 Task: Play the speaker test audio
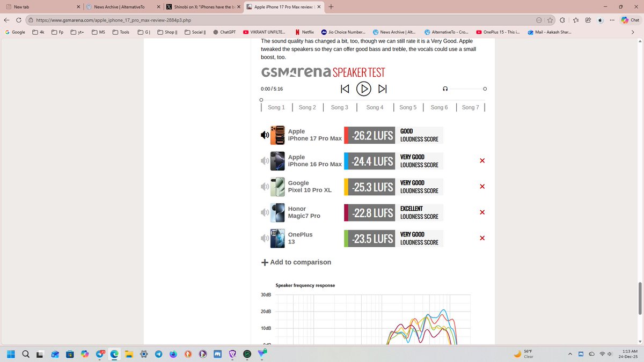point(364,88)
